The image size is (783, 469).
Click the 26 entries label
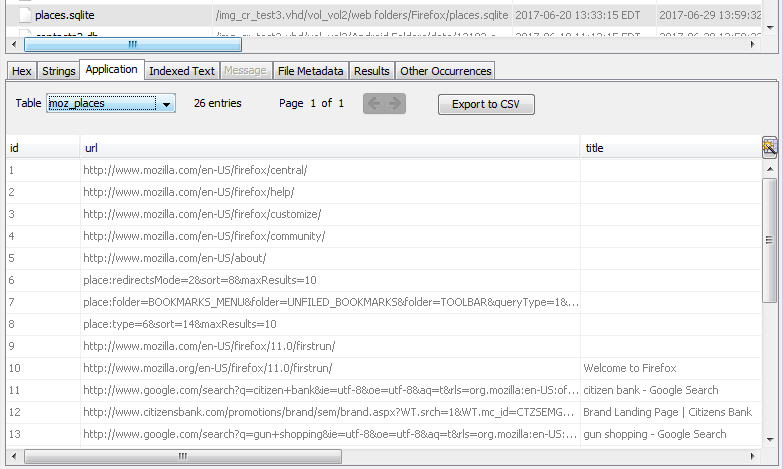point(218,103)
